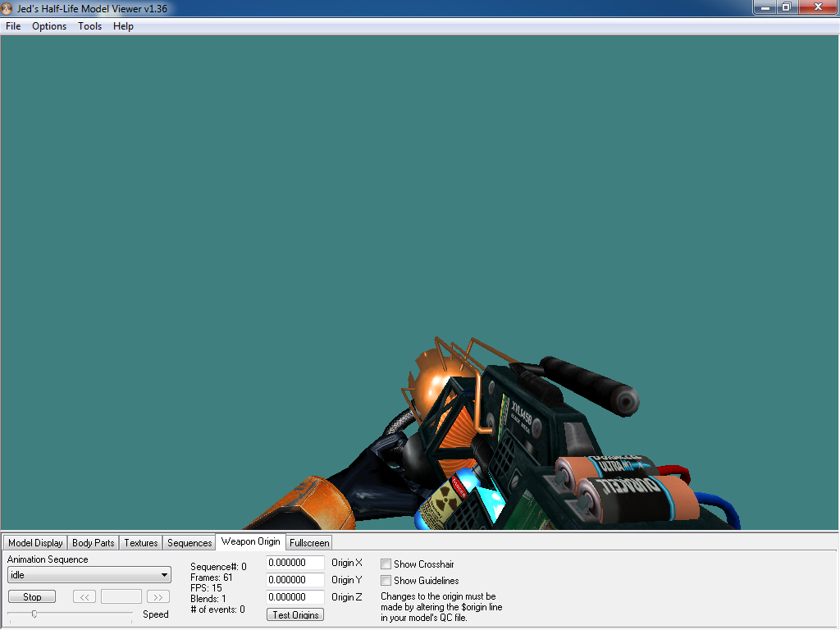
Task: Minimize the Model Viewer window
Action: [765, 7]
